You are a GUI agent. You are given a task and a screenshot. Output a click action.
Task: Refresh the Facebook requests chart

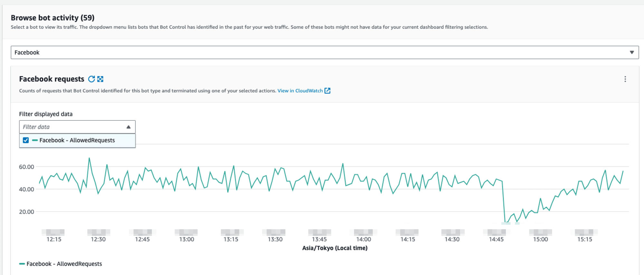91,79
